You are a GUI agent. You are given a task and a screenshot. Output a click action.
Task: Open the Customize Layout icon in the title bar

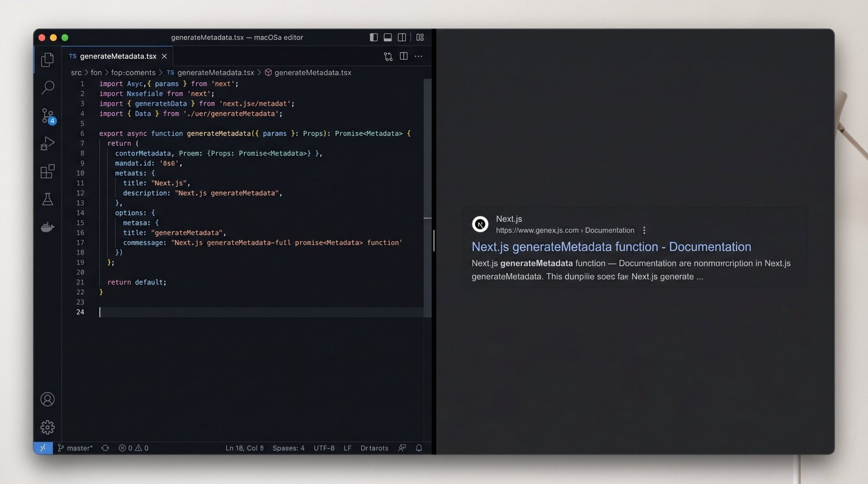420,37
